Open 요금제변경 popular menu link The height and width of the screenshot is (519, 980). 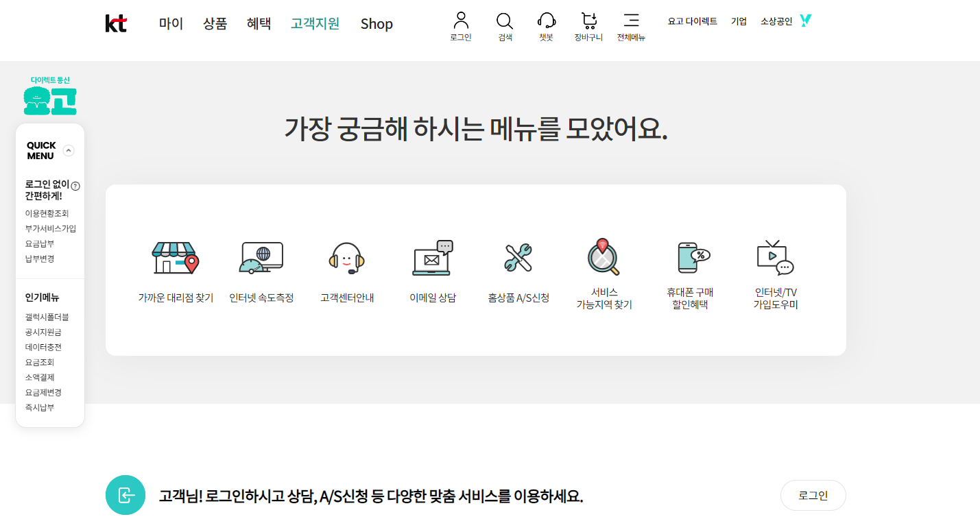[x=43, y=392]
